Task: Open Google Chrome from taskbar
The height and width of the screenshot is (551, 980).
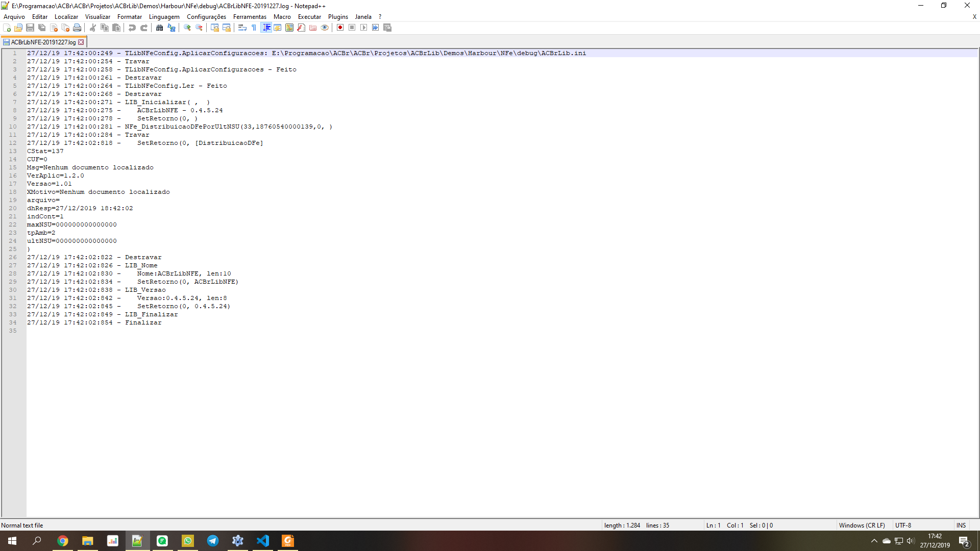Action: pyautogui.click(x=63, y=541)
